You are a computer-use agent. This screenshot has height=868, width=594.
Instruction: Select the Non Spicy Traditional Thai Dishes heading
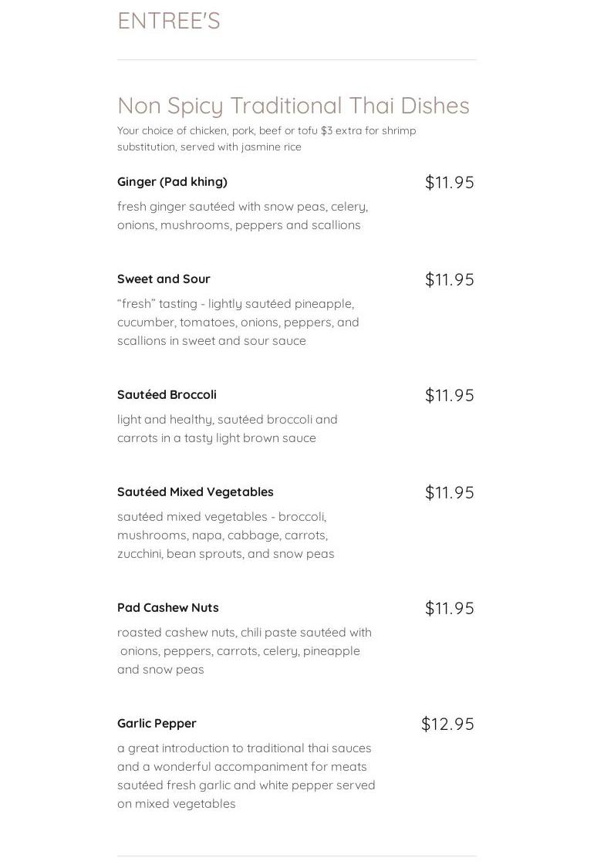tap(293, 106)
